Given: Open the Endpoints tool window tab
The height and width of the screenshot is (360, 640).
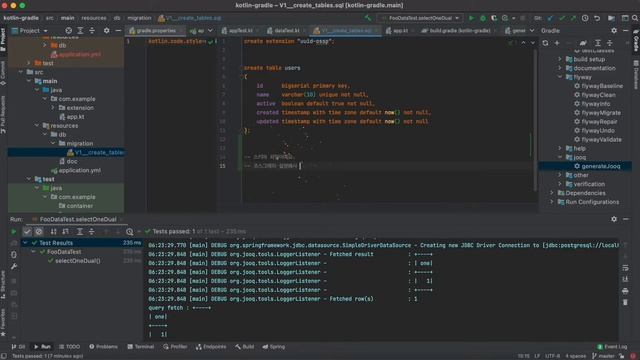Looking at the screenshot, I should (x=211, y=347).
